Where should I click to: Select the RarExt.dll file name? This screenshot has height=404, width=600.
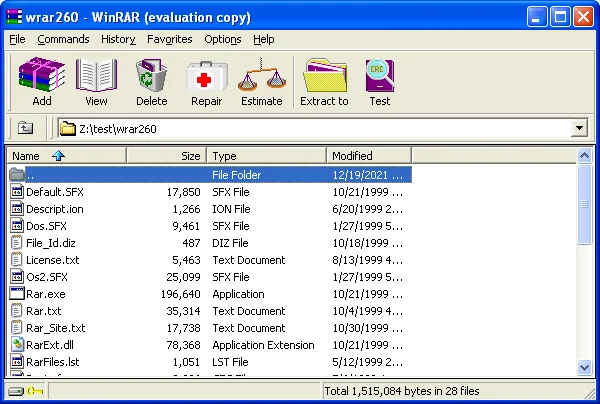[50, 345]
